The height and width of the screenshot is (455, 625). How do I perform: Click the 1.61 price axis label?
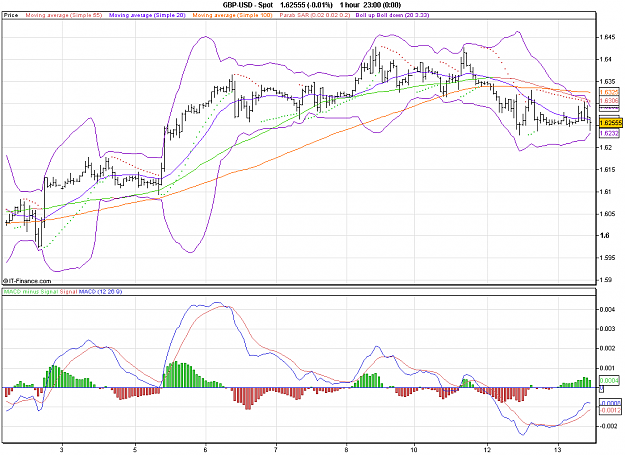[x=606, y=192]
